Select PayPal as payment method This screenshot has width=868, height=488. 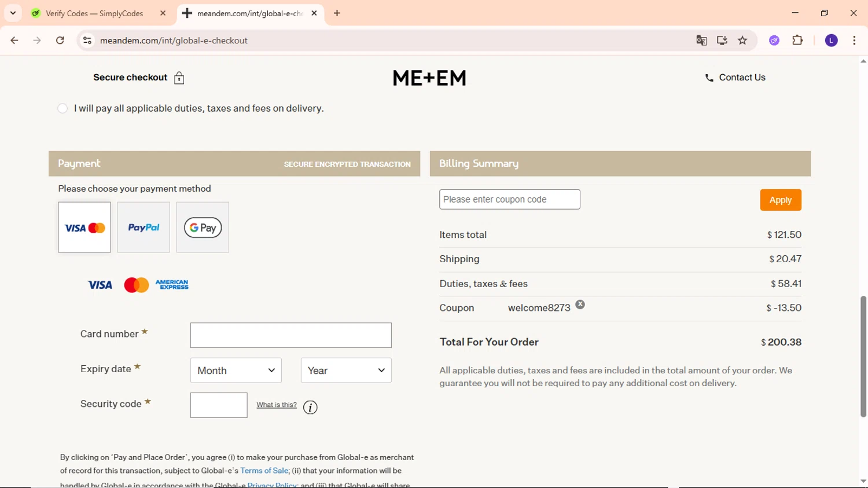coord(144,228)
